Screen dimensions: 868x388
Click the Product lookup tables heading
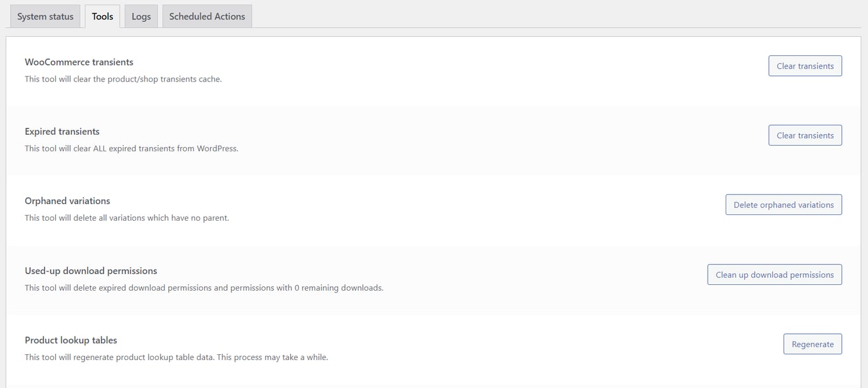tap(71, 340)
